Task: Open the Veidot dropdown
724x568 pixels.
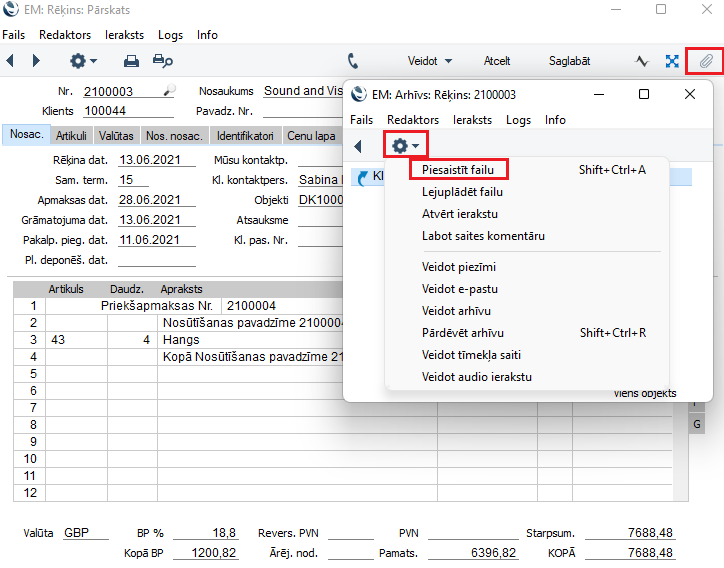Action: 430,61
